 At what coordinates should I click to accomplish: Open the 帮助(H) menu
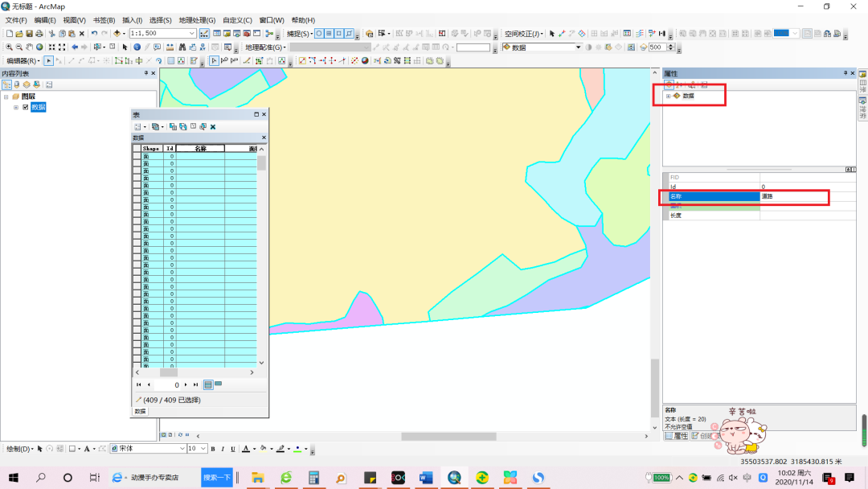click(x=303, y=20)
